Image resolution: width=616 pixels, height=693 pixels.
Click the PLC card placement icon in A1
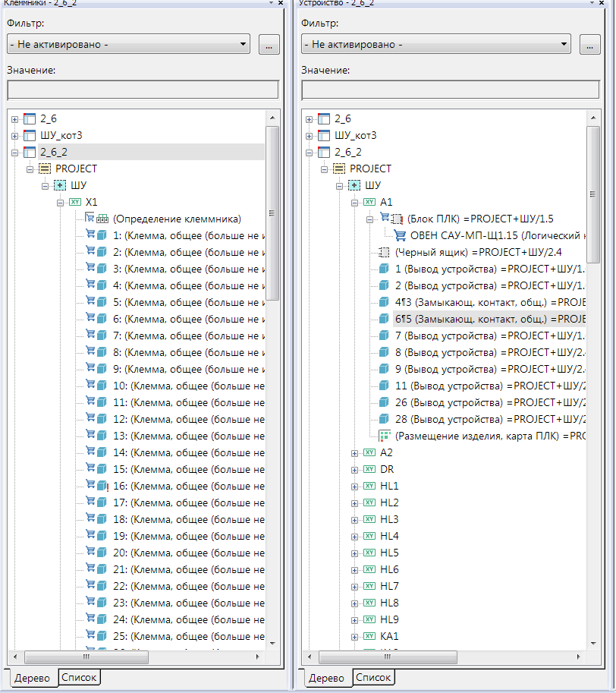click(385, 436)
